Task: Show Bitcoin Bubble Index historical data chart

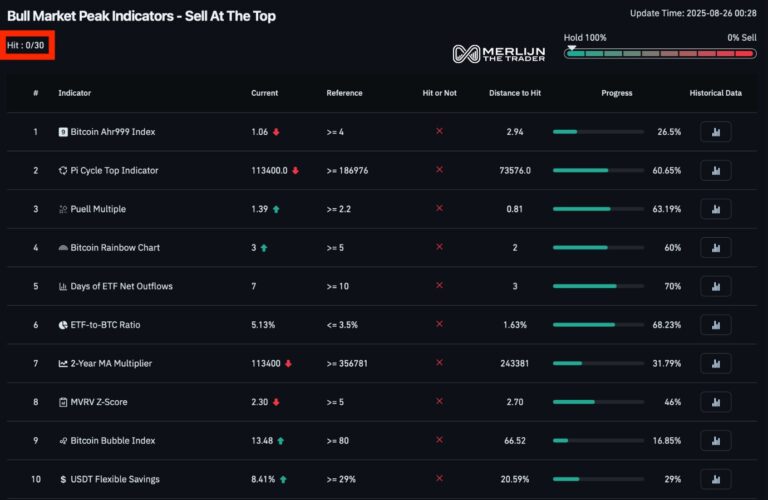Action: click(x=716, y=441)
